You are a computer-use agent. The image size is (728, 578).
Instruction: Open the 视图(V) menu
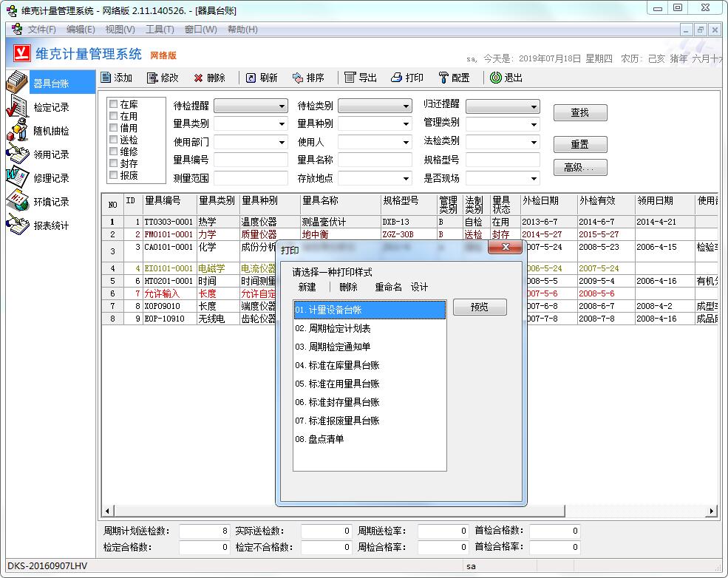click(x=120, y=30)
